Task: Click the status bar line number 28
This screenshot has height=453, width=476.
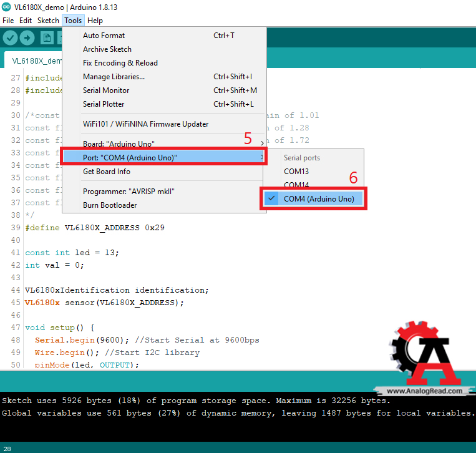Action: (7, 449)
